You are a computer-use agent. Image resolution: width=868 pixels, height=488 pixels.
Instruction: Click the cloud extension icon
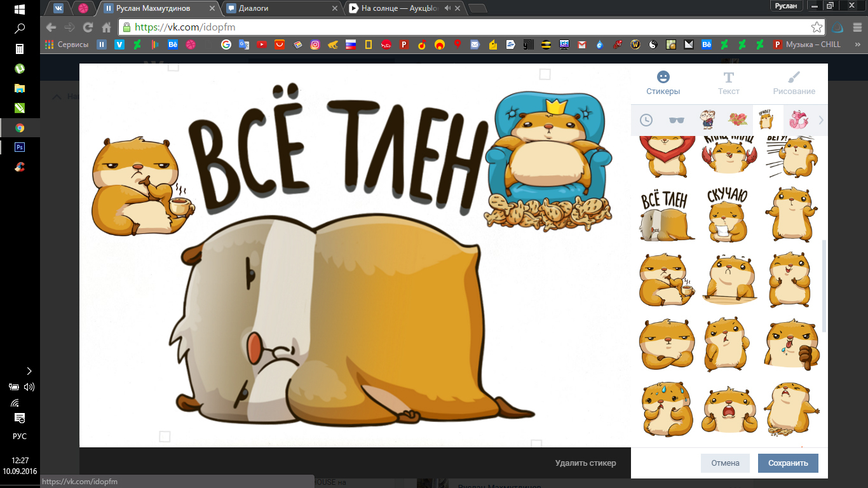837,27
